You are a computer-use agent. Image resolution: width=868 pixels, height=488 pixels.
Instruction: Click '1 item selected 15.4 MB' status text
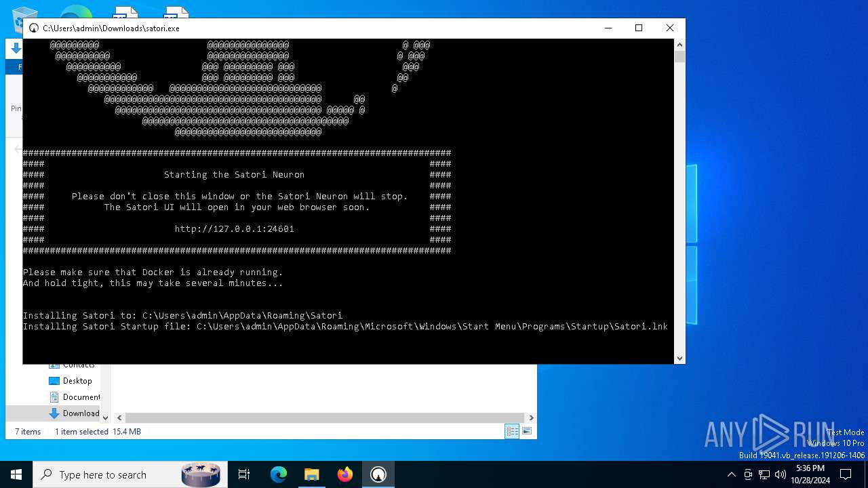click(98, 432)
